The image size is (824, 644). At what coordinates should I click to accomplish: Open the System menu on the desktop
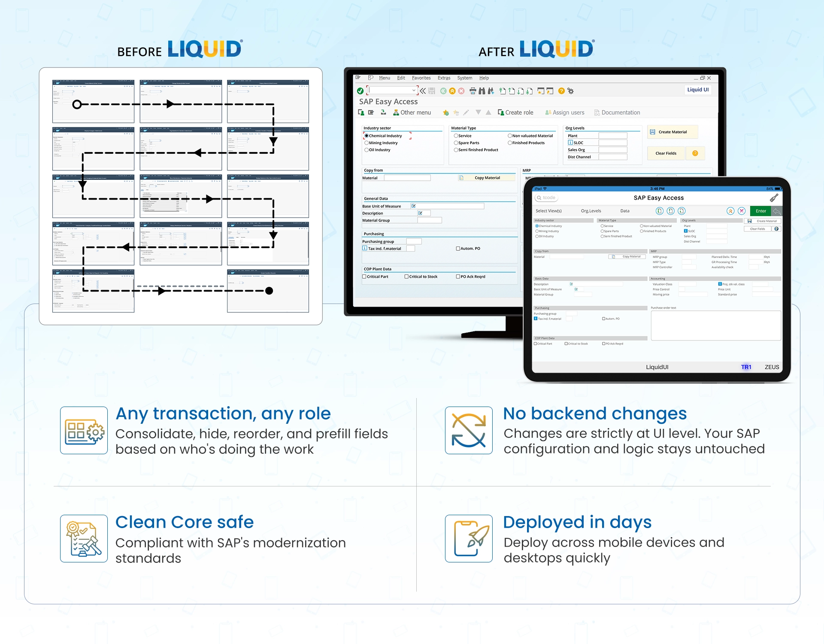[x=464, y=78]
